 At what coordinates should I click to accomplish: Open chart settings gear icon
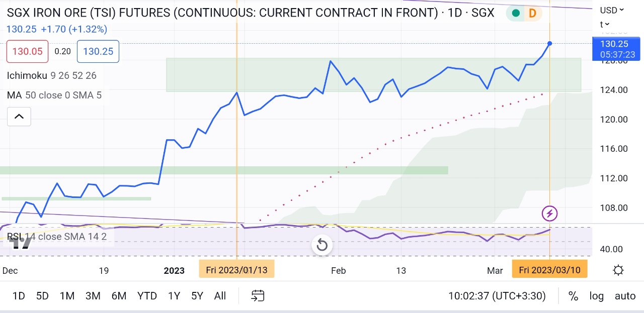click(x=618, y=270)
